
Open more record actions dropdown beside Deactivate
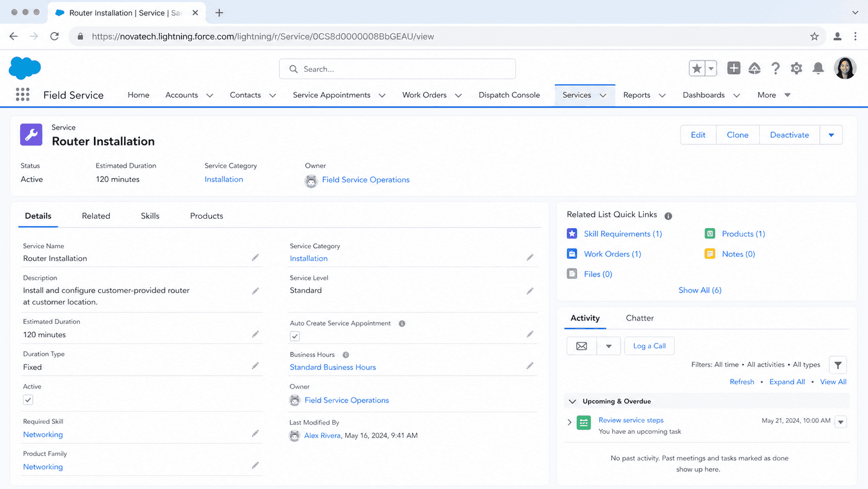[x=831, y=135]
